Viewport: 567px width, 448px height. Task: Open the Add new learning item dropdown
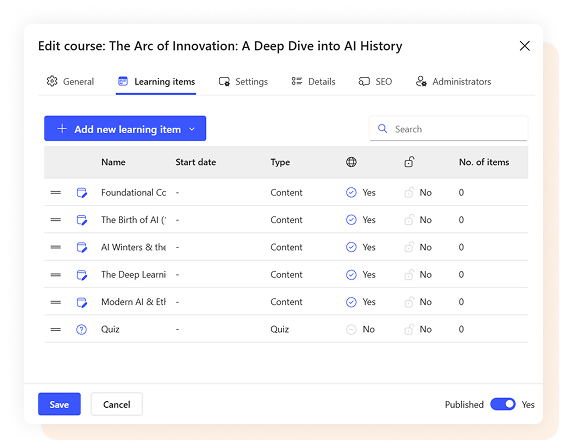coord(125,128)
